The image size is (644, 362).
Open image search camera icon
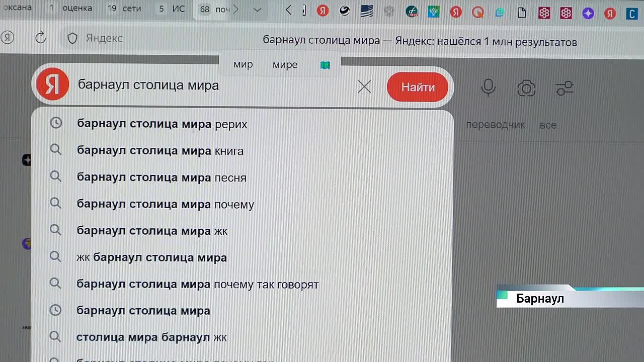[x=526, y=88]
